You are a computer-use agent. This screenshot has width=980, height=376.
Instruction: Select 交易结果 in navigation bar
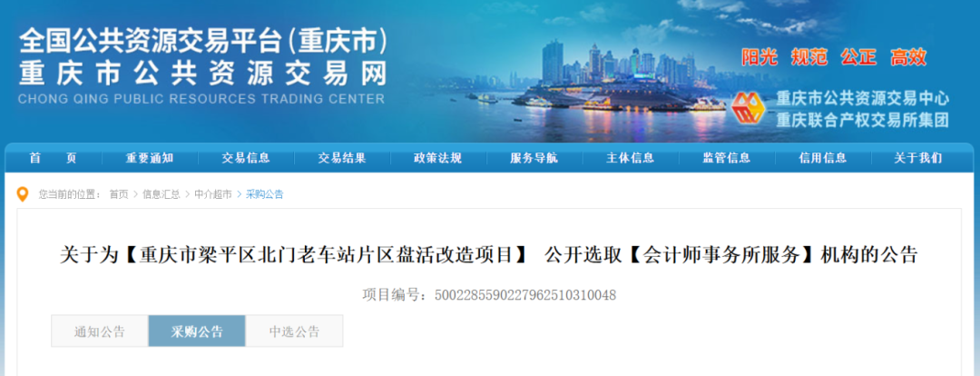(342, 158)
